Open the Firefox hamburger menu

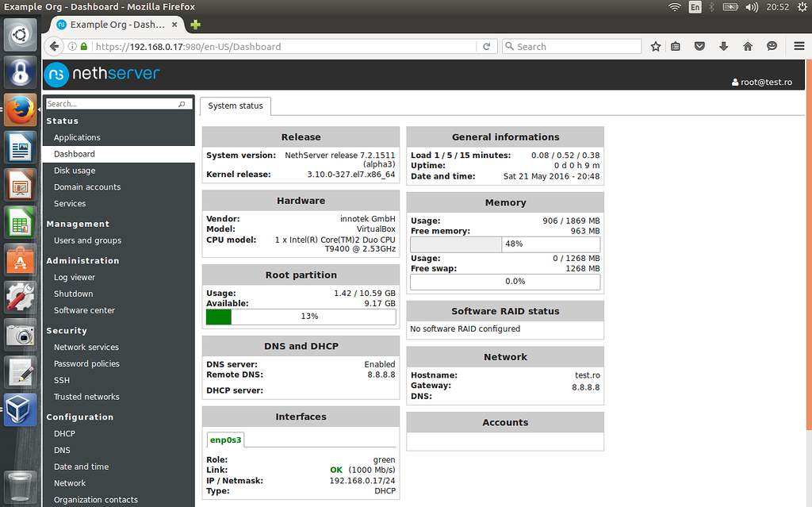[799, 46]
